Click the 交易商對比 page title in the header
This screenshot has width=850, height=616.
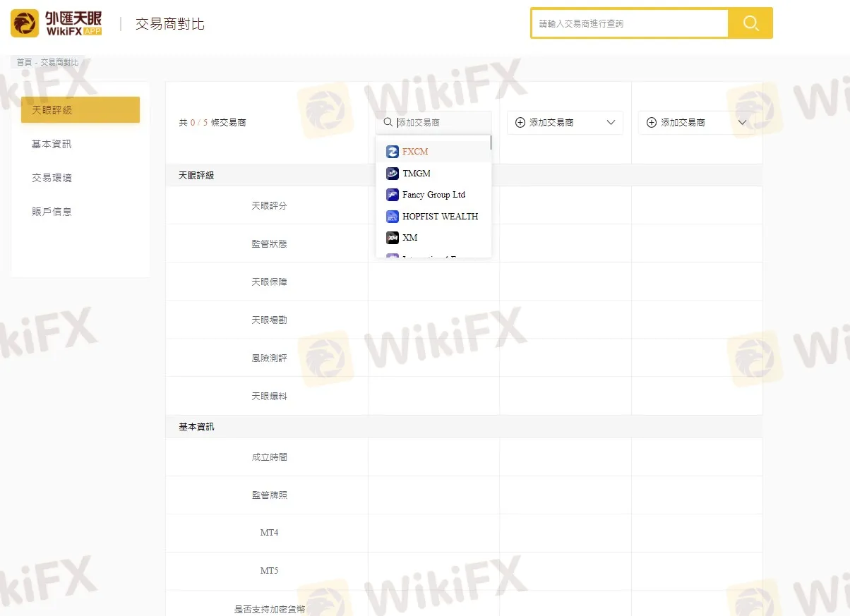[x=170, y=24]
